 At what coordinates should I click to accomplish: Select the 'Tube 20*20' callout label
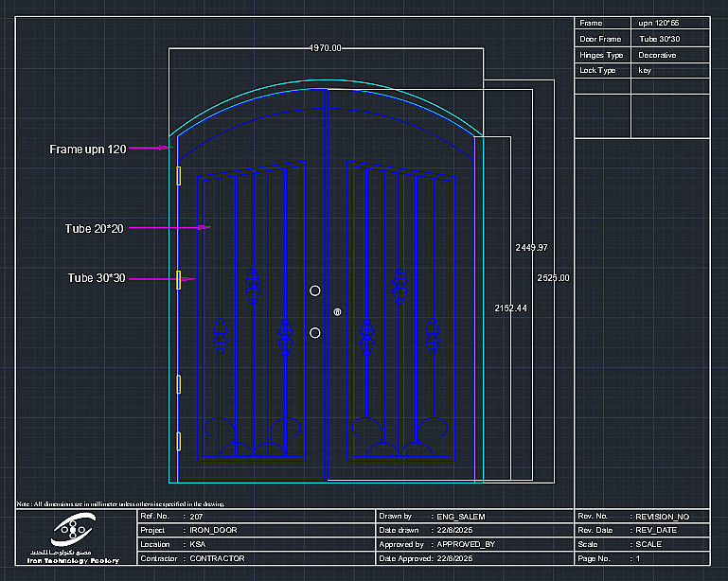(95, 229)
